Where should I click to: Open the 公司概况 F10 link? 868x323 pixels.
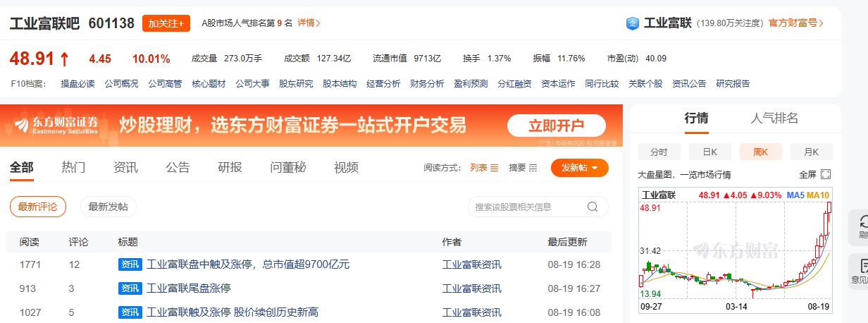121,84
